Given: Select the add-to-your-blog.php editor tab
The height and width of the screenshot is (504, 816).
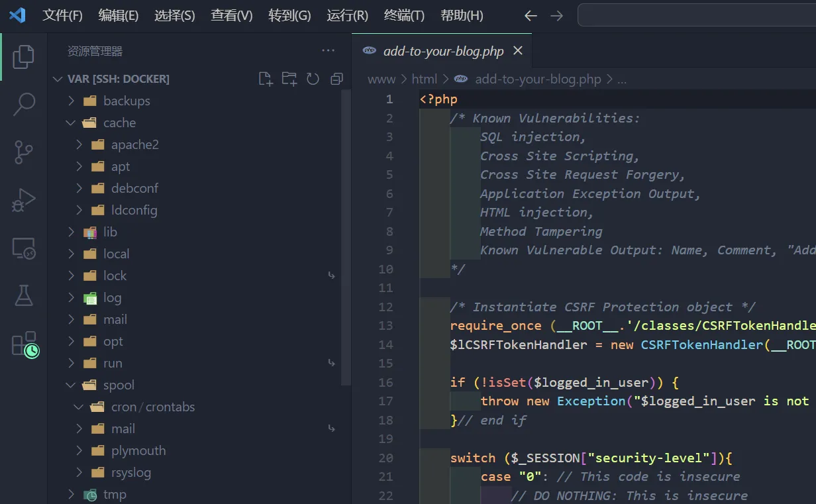Looking at the screenshot, I should click(x=442, y=51).
